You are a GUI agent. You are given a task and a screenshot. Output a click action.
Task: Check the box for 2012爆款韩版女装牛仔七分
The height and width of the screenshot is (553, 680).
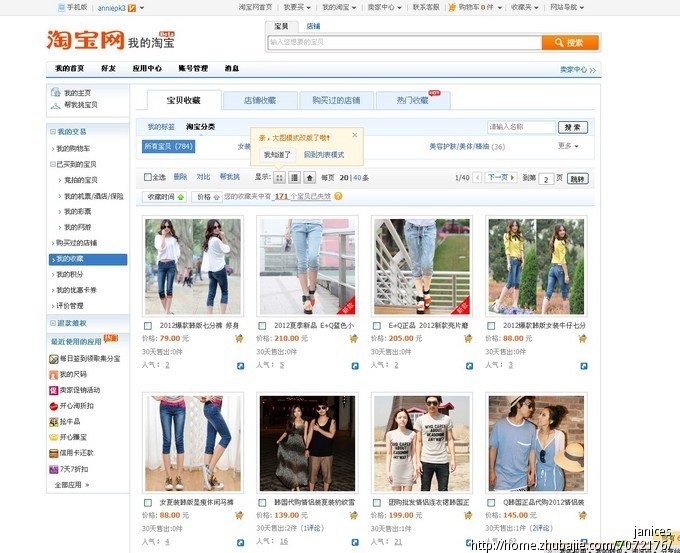tap(491, 325)
